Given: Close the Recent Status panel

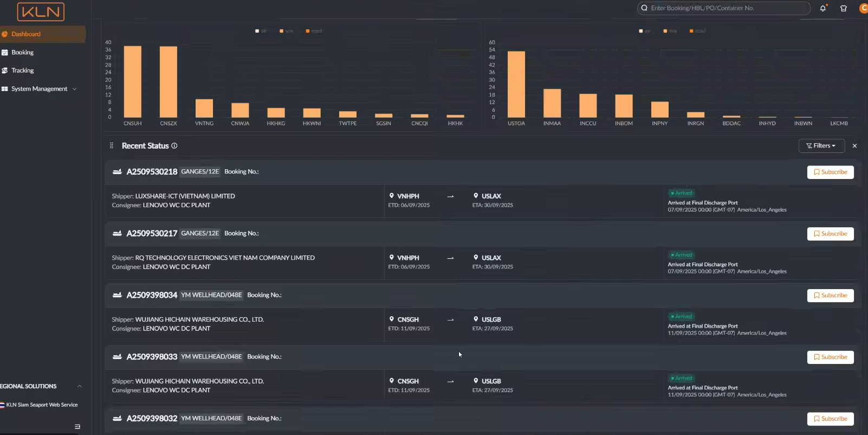Looking at the screenshot, I should [854, 146].
